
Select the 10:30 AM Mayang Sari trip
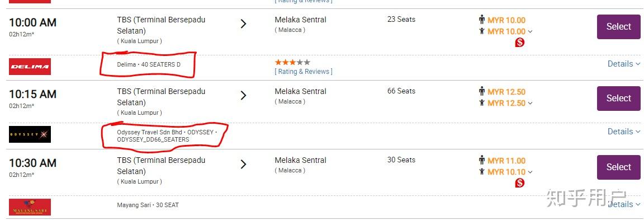[618, 167]
